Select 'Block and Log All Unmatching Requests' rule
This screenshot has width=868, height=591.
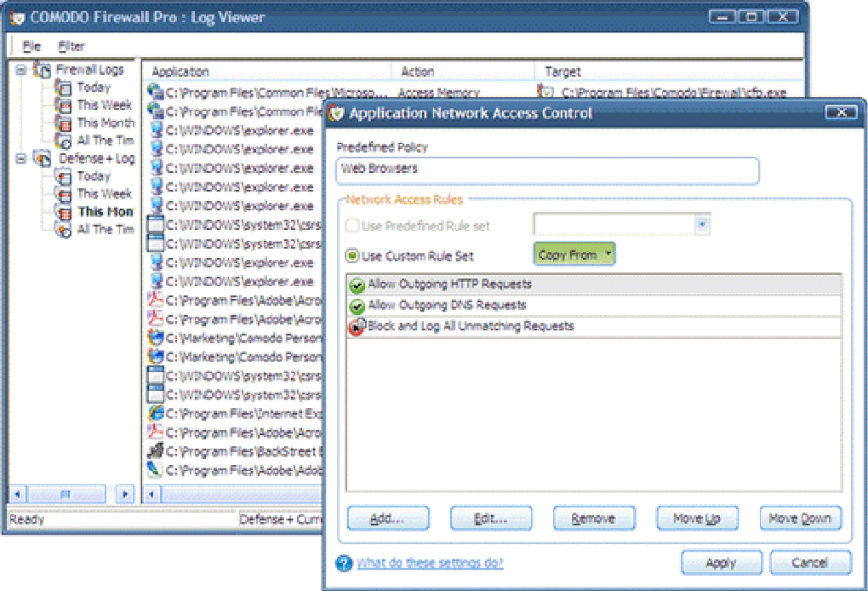593,326
